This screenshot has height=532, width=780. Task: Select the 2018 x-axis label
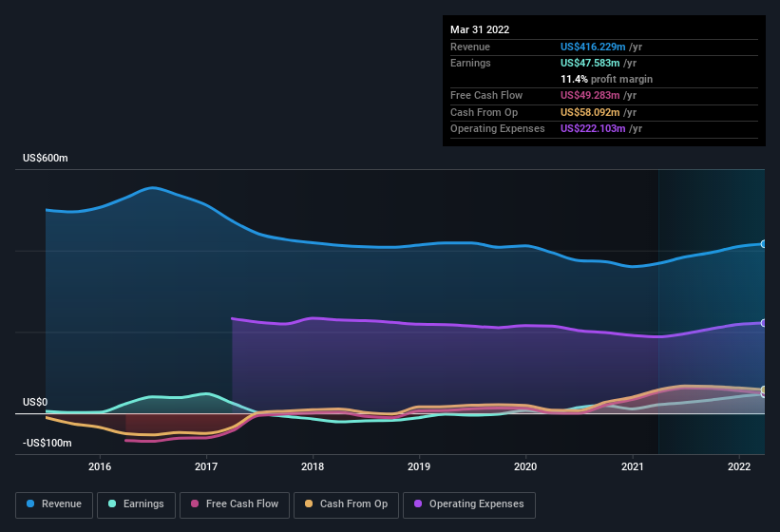313,466
